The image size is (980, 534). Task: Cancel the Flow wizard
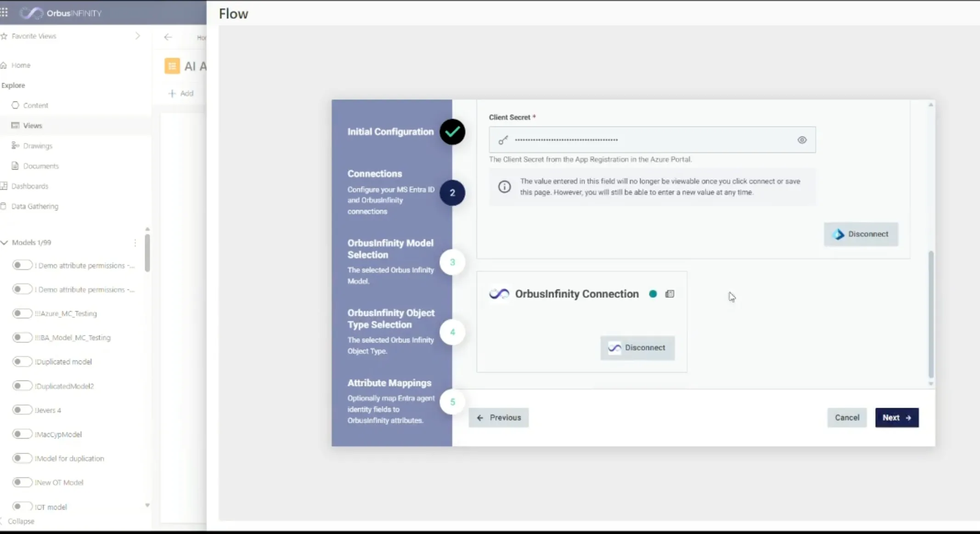(x=847, y=418)
